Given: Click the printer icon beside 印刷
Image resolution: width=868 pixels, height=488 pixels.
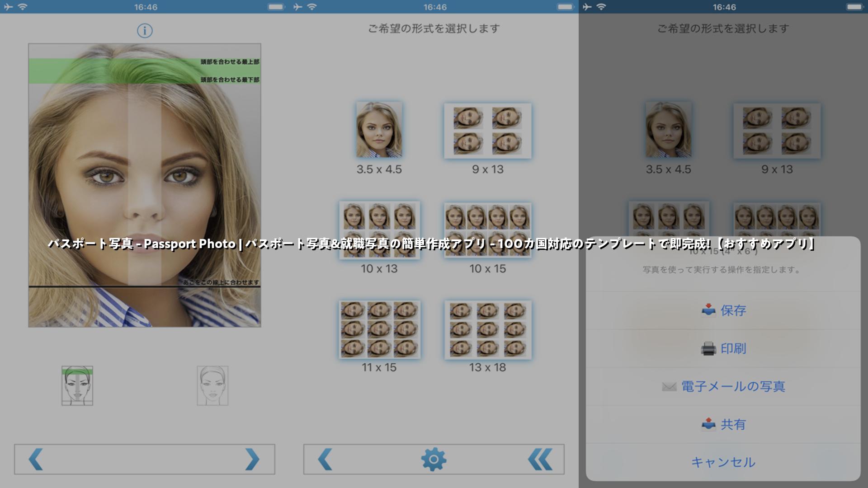Looking at the screenshot, I should click(x=708, y=348).
